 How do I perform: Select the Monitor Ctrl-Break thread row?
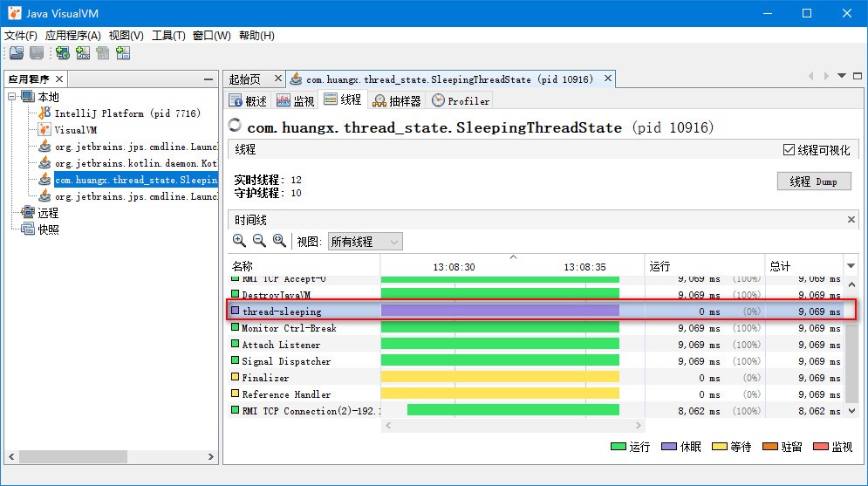pos(536,328)
